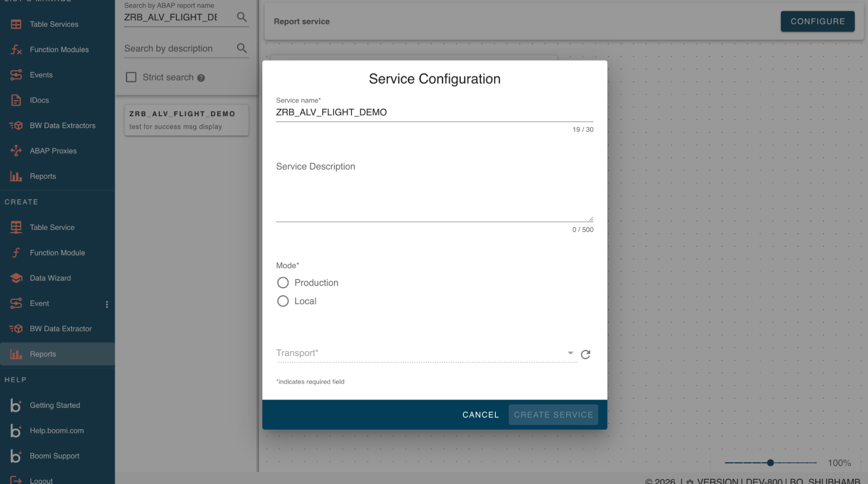Click the Help.boomi.com Boomi icon
The image size is (868, 484).
[x=16, y=431]
